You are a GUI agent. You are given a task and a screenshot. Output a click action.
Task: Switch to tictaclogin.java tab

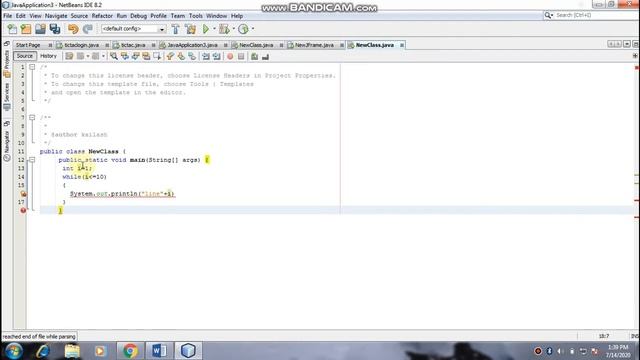tap(82, 45)
